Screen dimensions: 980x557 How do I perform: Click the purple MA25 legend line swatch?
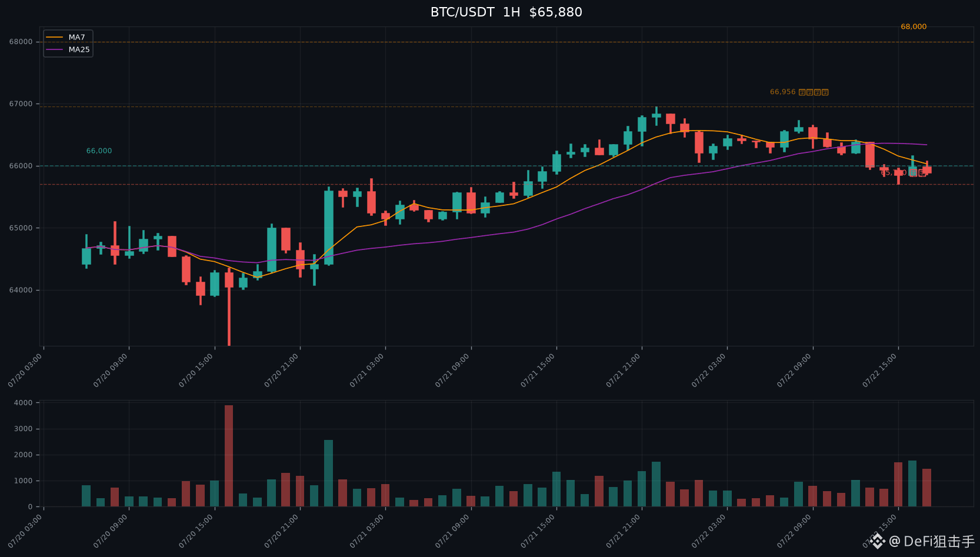pyautogui.click(x=55, y=49)
